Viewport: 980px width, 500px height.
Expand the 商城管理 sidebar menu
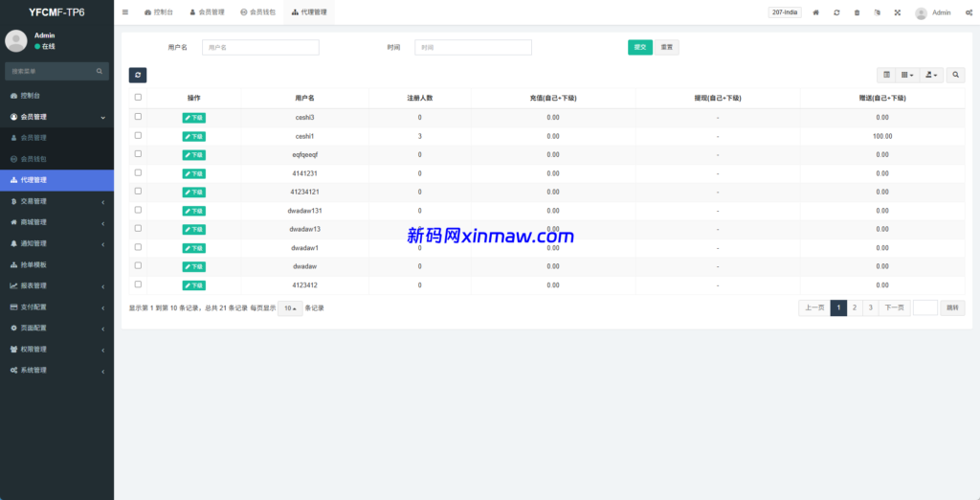56,222
